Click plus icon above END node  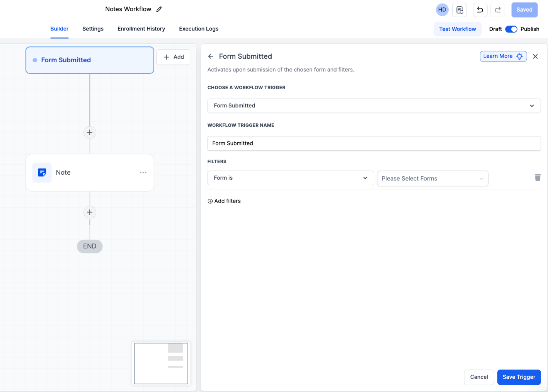tap(90, 212)
